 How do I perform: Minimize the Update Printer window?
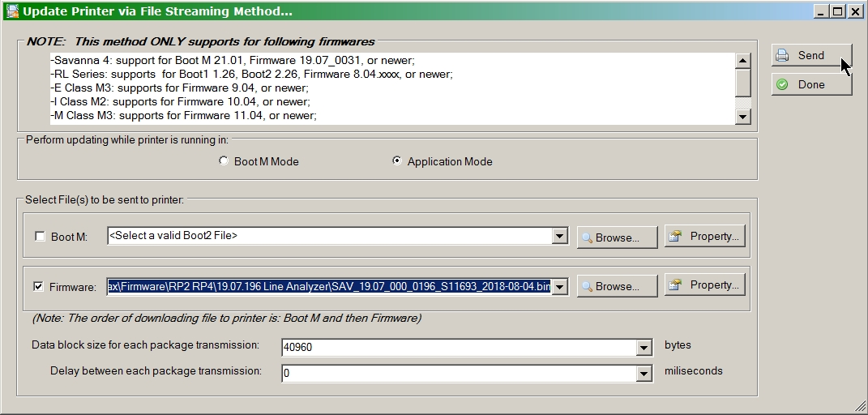click(821, 11)
